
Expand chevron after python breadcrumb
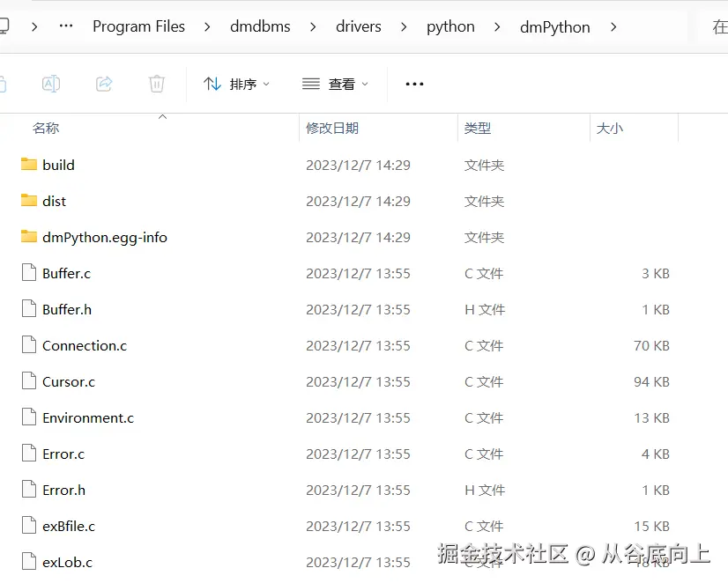click(x=497, y=27)
